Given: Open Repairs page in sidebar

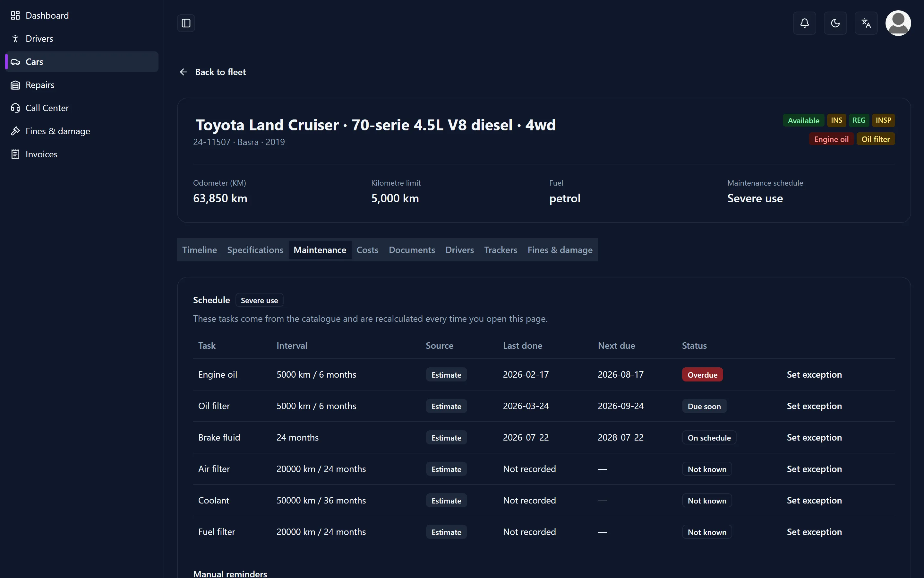Looking at the screenshot, I should pos(40,85).
